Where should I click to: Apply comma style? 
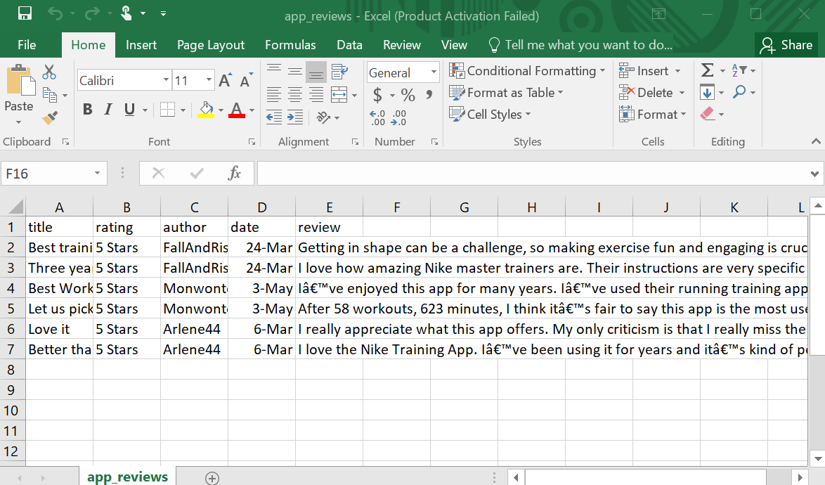pos(429,95)
